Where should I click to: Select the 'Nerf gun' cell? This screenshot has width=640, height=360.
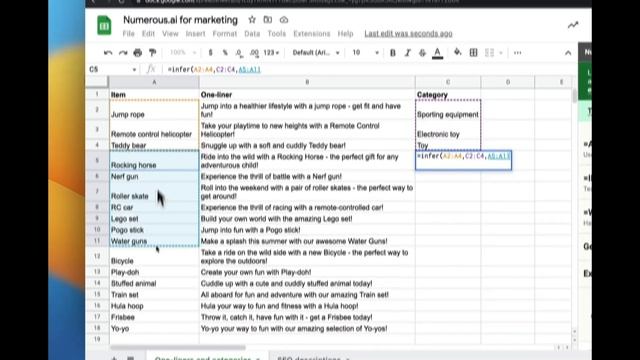click(x=154, y=176)
